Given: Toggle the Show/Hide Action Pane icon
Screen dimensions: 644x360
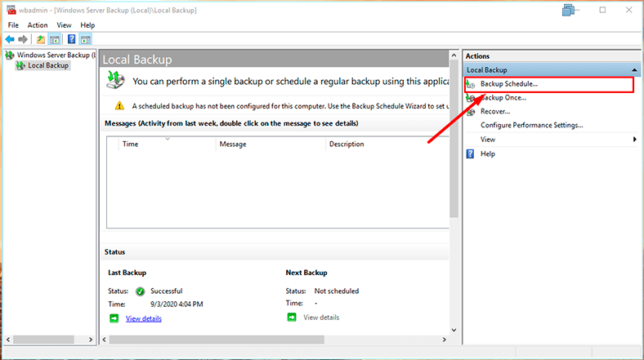Looking at the screenshot, I should [x=86, y=39].
